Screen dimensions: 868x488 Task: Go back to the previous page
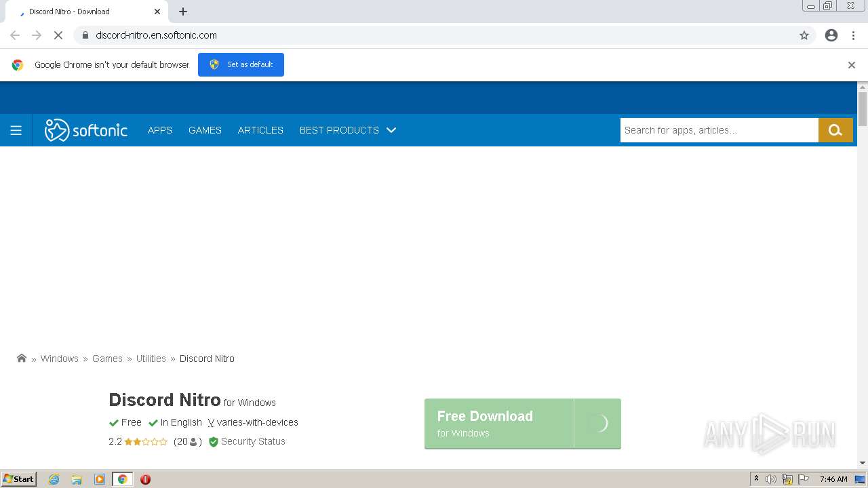[x=15, y=35]
